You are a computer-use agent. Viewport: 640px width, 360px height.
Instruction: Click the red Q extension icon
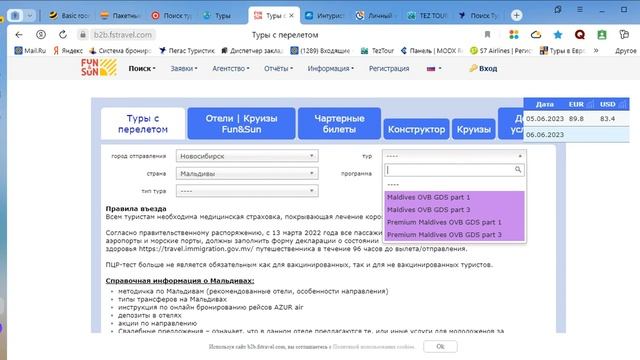click(580, 35)
